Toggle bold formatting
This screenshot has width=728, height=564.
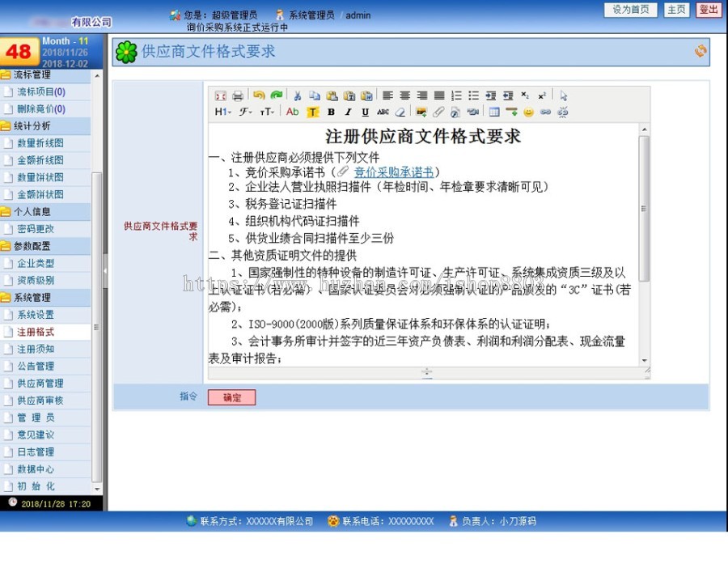331,112
